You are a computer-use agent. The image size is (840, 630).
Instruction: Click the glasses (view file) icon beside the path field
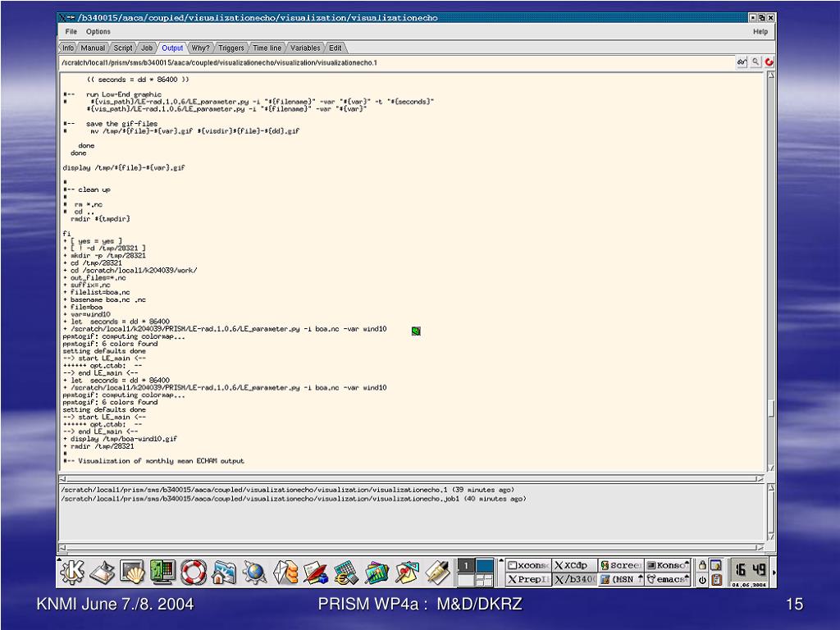click(742, 62)
